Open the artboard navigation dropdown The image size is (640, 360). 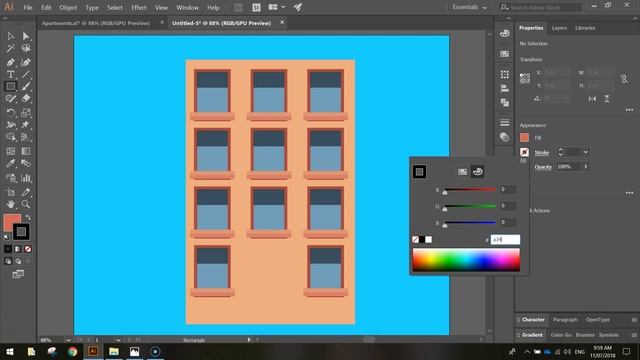click(x=118, y=340)
